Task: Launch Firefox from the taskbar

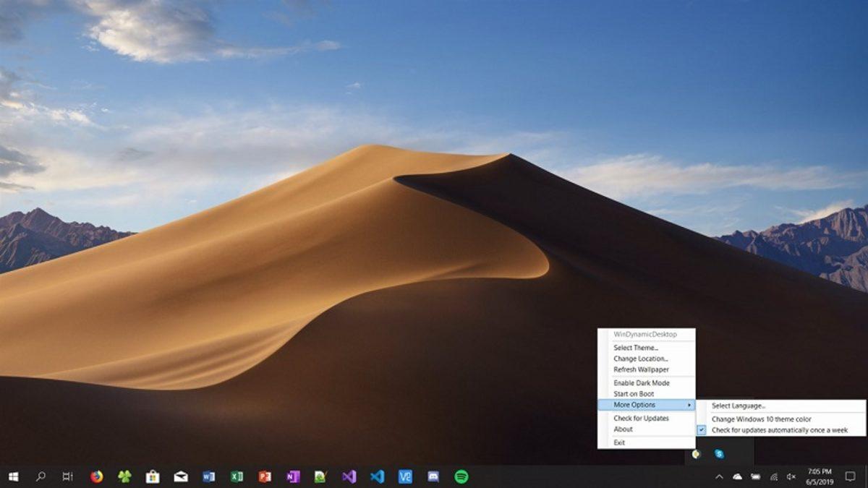Action: 96,476
